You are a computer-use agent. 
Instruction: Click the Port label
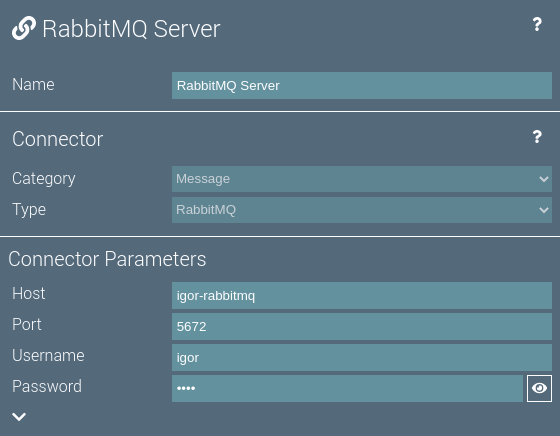[x=27, y=325]
